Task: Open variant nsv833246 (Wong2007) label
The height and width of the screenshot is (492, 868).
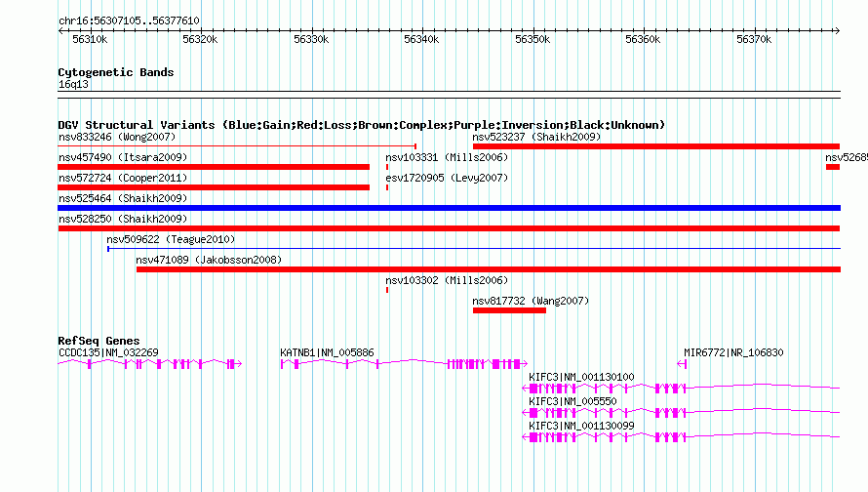Action: (117, 137)
